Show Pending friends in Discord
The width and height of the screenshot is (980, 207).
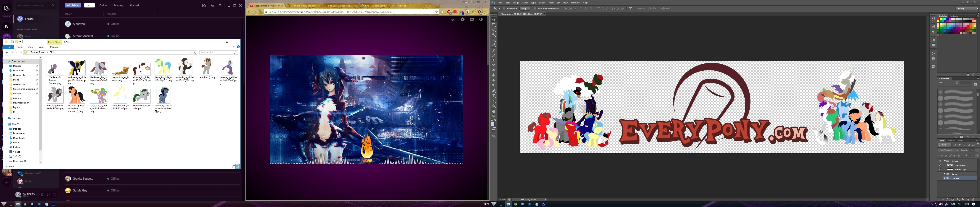pos(118,5)
